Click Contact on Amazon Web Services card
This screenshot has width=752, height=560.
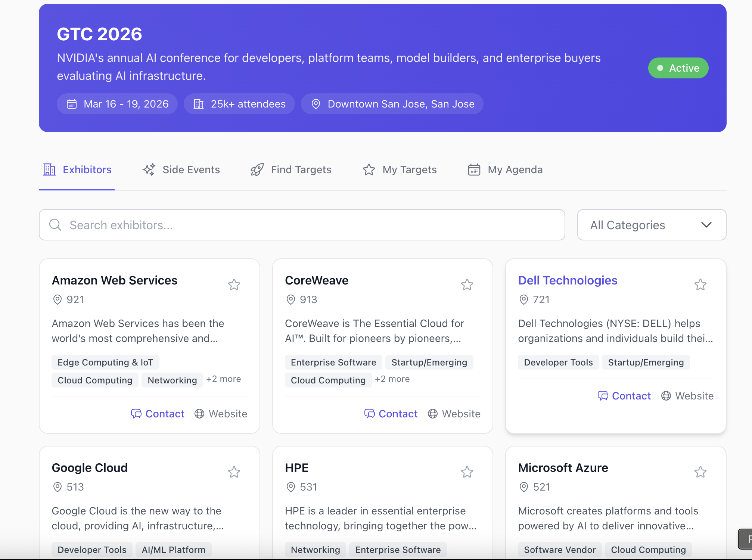tap(158, 414)
